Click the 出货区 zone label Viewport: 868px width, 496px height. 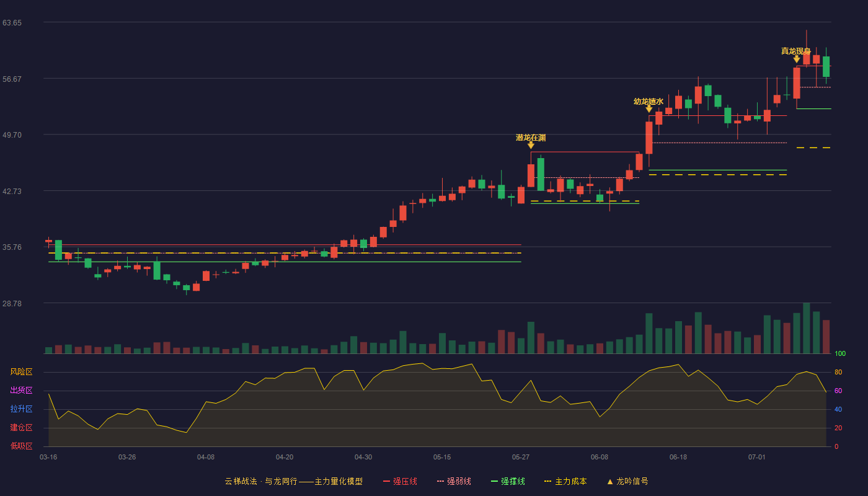click(x=22, y=391)
